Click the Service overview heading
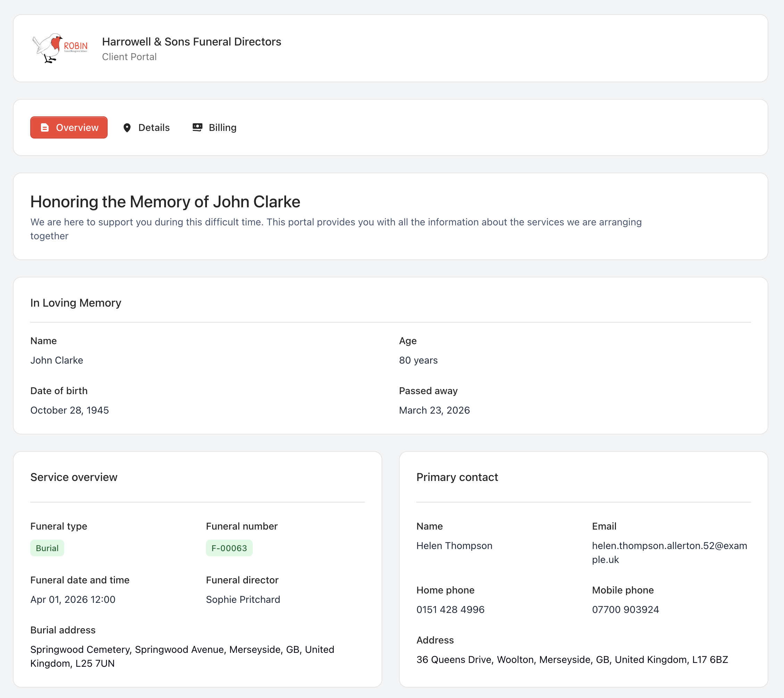The height and width of the screenshot is (698, 784). point(74,477)
